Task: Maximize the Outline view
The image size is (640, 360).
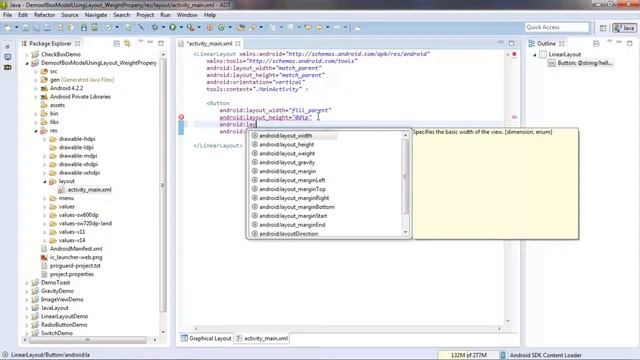Action: point(629,43)
